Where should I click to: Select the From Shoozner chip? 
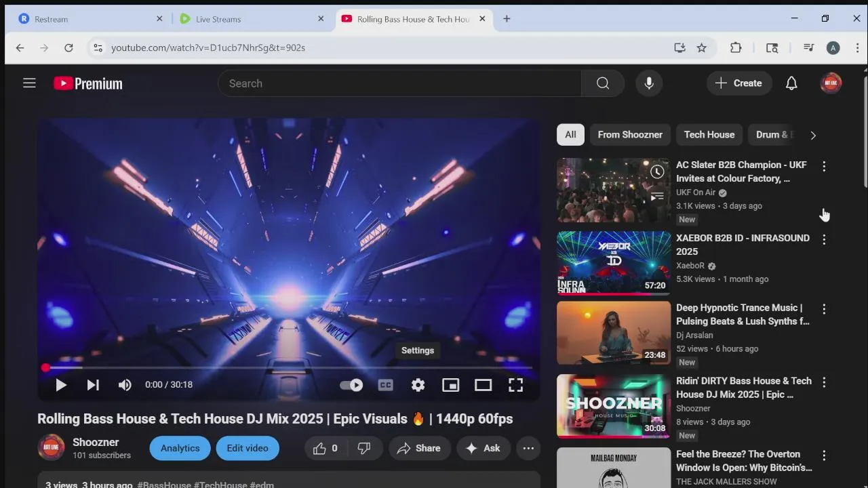pyautogui.click(x=630, y=134)
